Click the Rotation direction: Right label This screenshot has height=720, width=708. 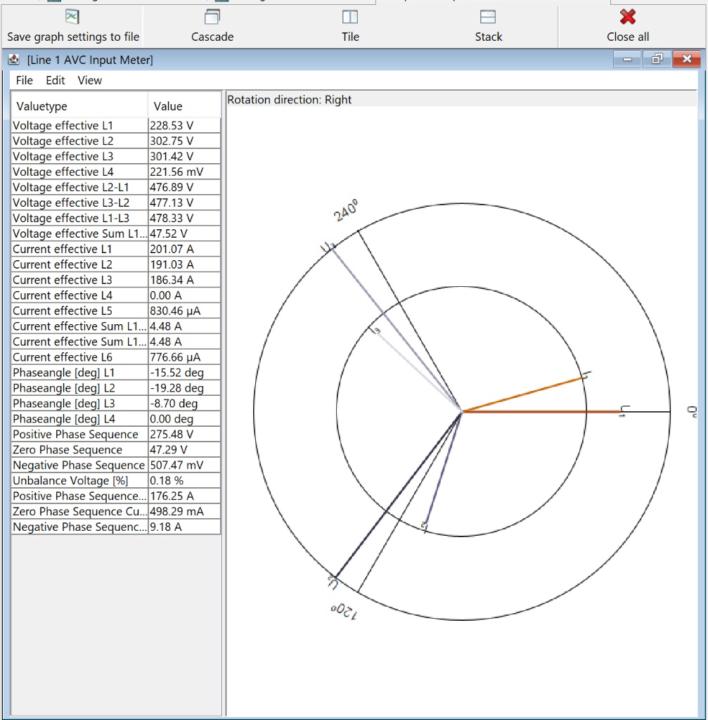click(x=290, y=100)
